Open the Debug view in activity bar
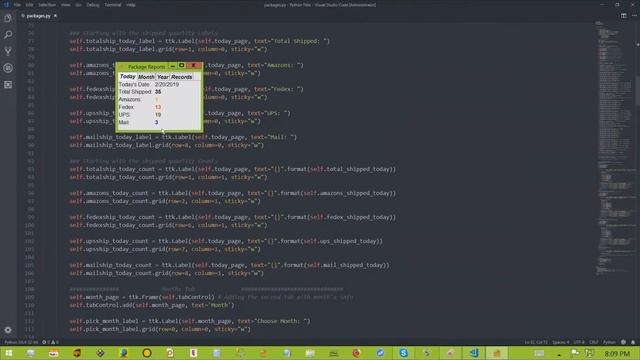The image size is (640, 360). (x=8, y=68)
